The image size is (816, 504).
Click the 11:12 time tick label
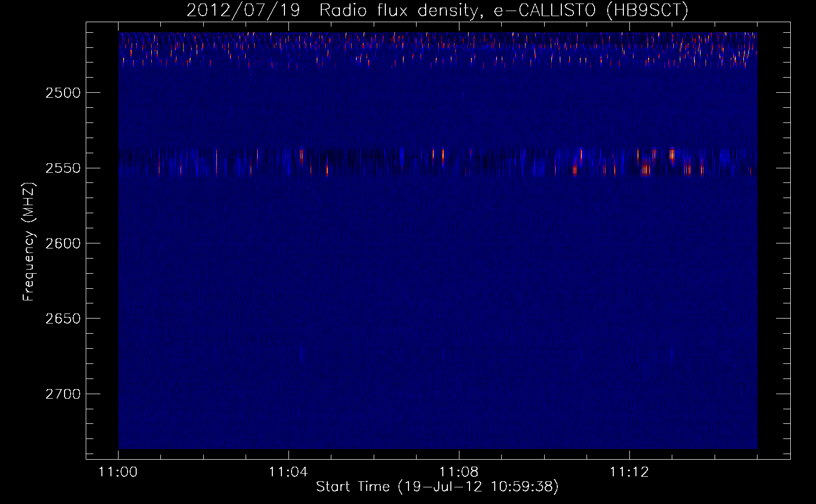point(629,472)
